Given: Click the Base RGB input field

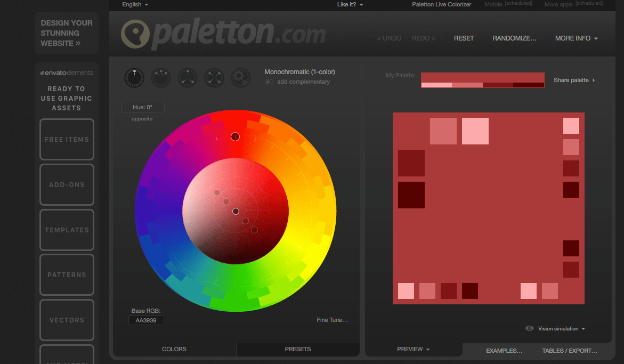Looking at the screenshot, I should pos(146,320).
